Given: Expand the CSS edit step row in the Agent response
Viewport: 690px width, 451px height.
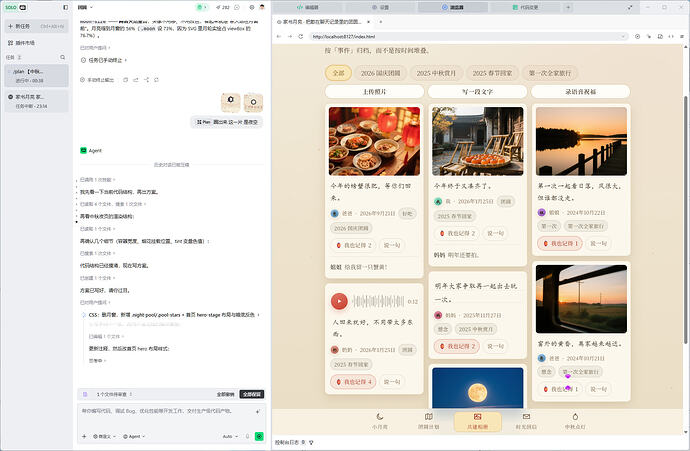Looking at the screenshot, I should pos(172,315).
